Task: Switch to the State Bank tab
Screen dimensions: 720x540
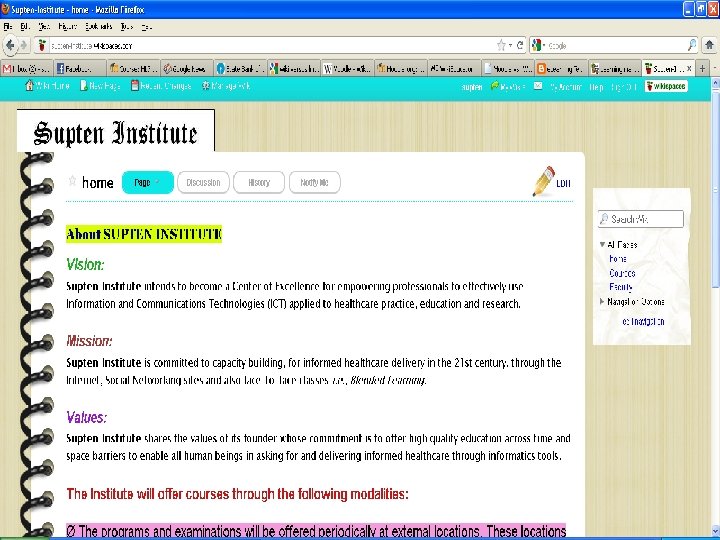Action: pyautogui.click(x=240, y=68)
